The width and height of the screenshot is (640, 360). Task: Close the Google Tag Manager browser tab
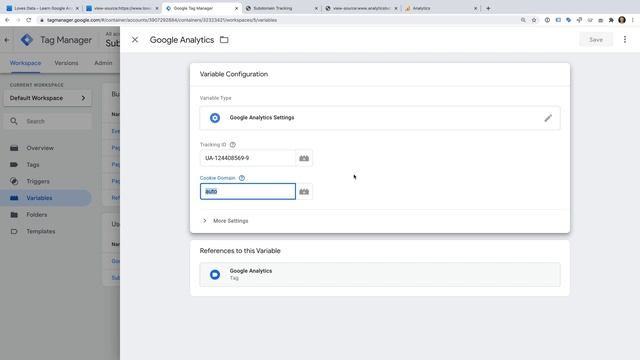pyautogui.click(x=236, y=8)
